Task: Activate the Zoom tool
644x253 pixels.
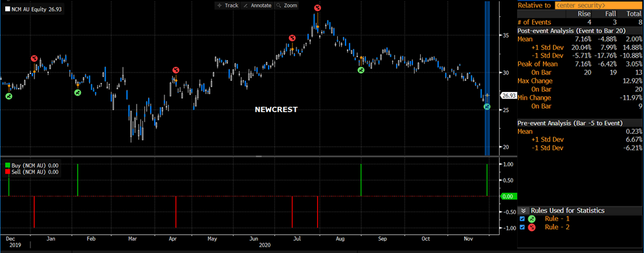Action: point(287,5)
